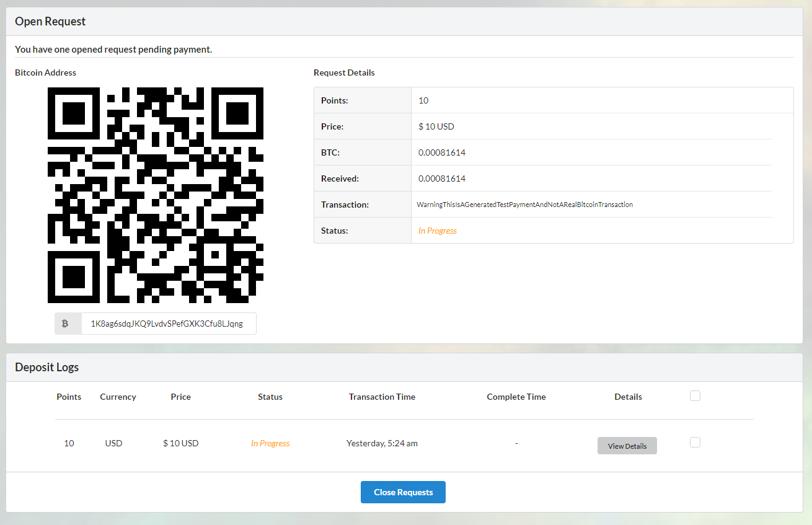Open View Details for the deposit

pos(627,446)
